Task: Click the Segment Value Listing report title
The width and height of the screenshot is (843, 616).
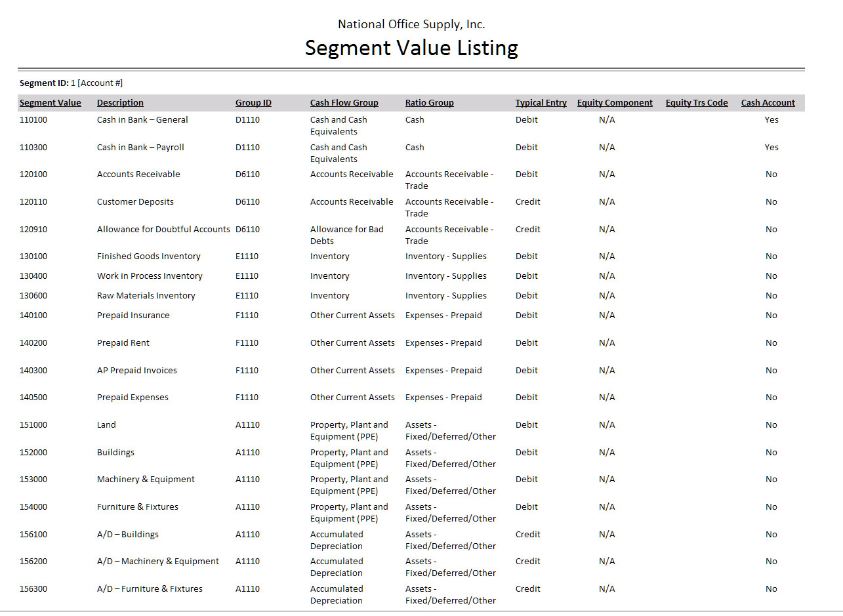Action: pyautogui.click(x=411, y=48)
